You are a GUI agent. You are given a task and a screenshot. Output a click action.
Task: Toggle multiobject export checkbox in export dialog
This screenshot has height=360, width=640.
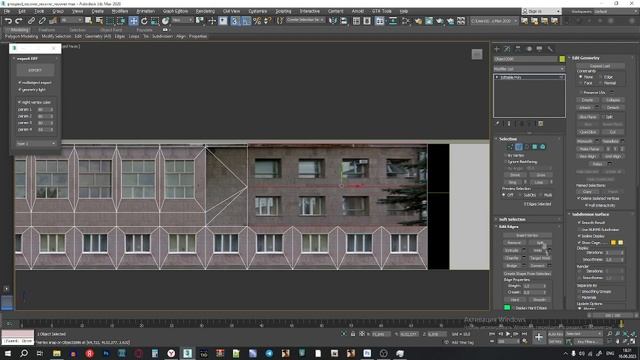[x=19, y=82]
